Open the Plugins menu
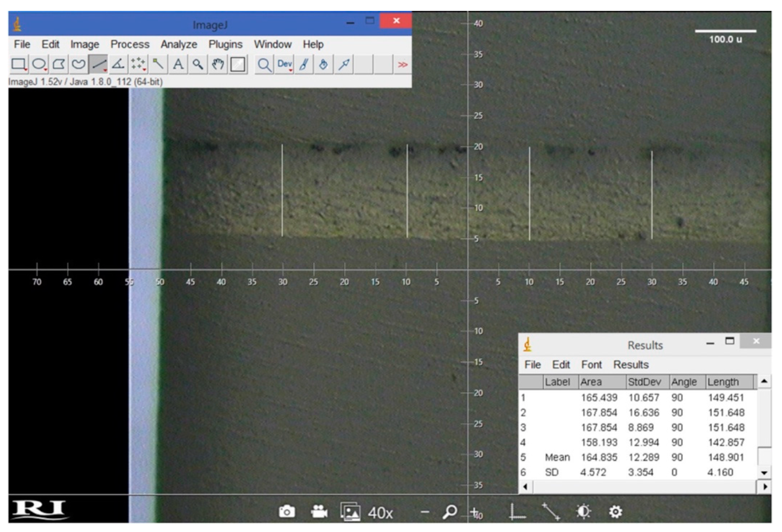 [x=225, y=44]
